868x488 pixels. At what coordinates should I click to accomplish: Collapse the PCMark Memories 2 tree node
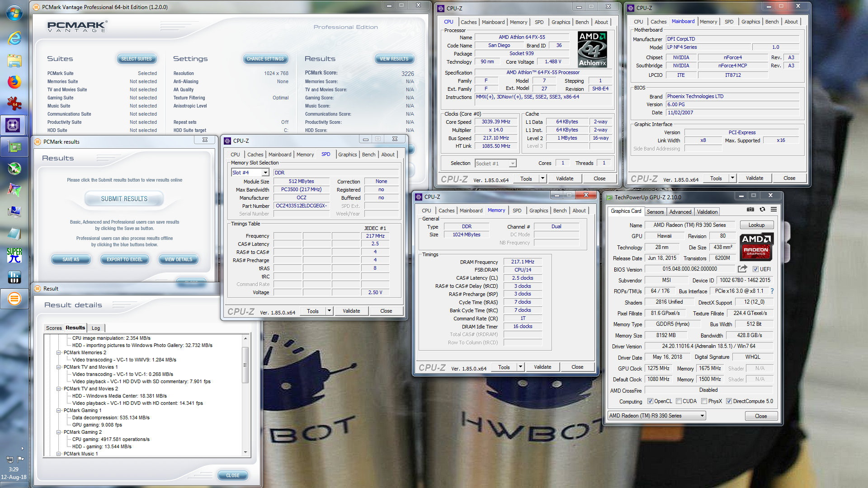pyautogui.click(x=58, y=352)
